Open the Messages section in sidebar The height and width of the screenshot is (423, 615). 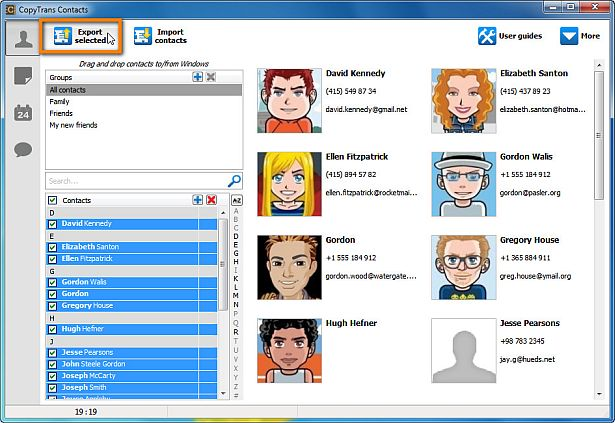pos(22,150)
